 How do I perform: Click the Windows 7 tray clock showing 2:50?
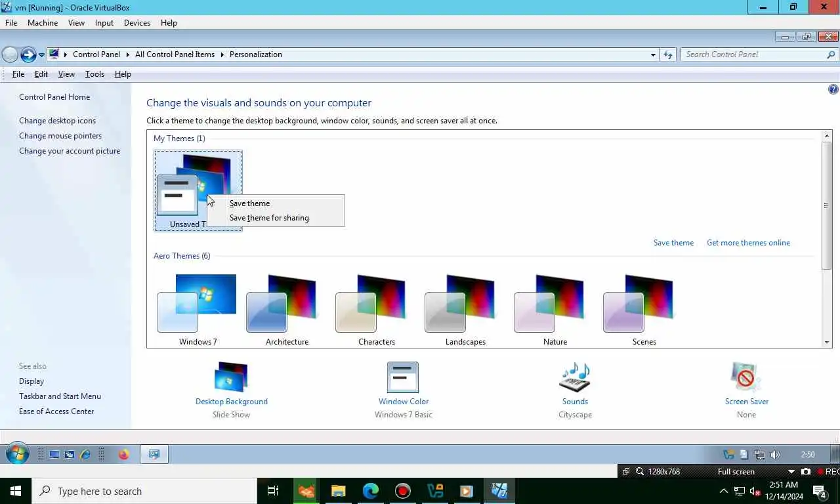[x=808, y=455]
